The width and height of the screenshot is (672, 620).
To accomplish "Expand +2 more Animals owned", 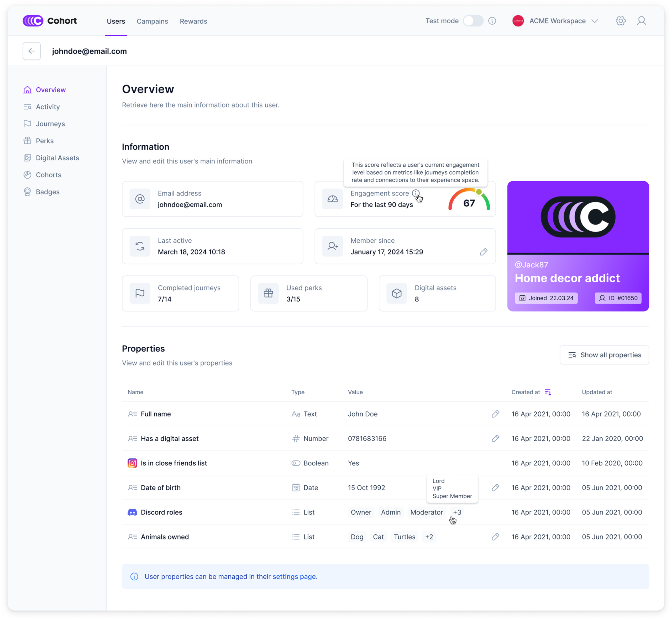I will click(x=429, y=537).
